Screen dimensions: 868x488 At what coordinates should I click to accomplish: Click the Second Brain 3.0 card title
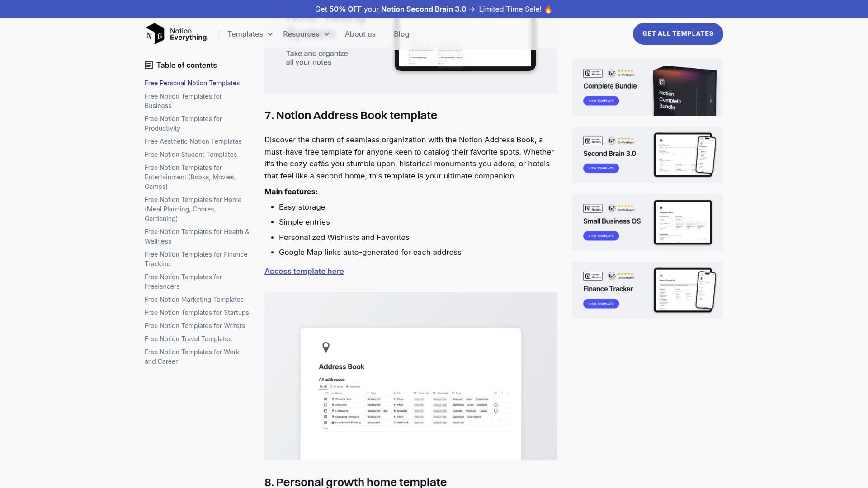pyautogui.click(x=609, y=154)
